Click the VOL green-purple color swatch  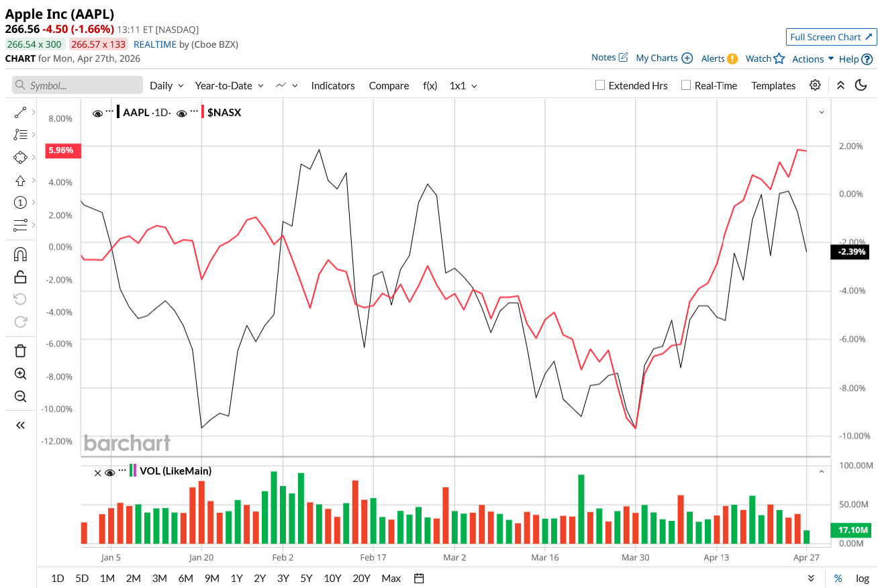click(x=133, y=471)
